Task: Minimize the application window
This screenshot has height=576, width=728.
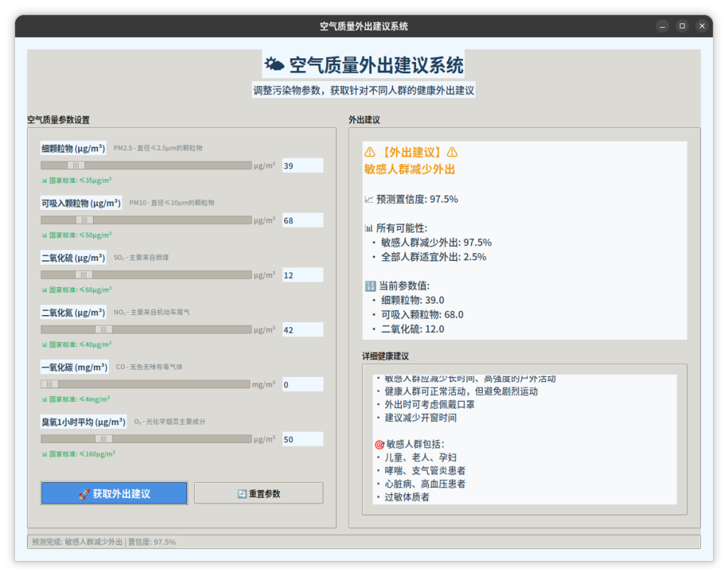Action: coord(663,26)
